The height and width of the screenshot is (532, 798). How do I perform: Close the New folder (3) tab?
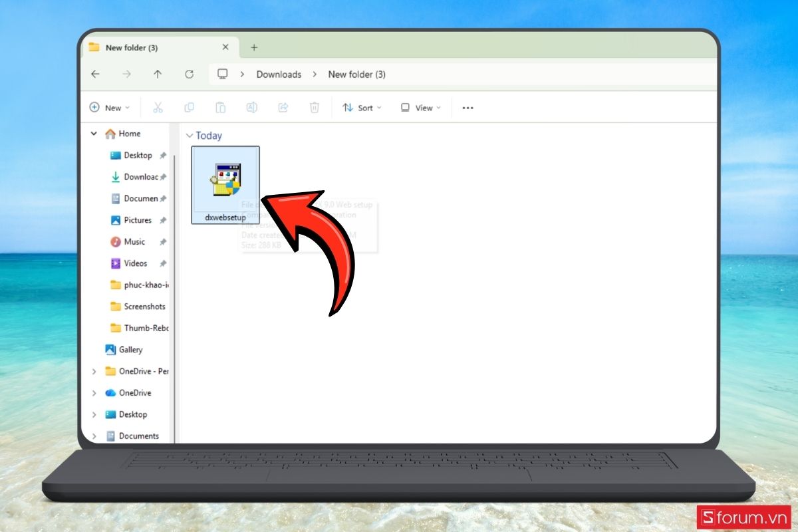tap(225, 47)
